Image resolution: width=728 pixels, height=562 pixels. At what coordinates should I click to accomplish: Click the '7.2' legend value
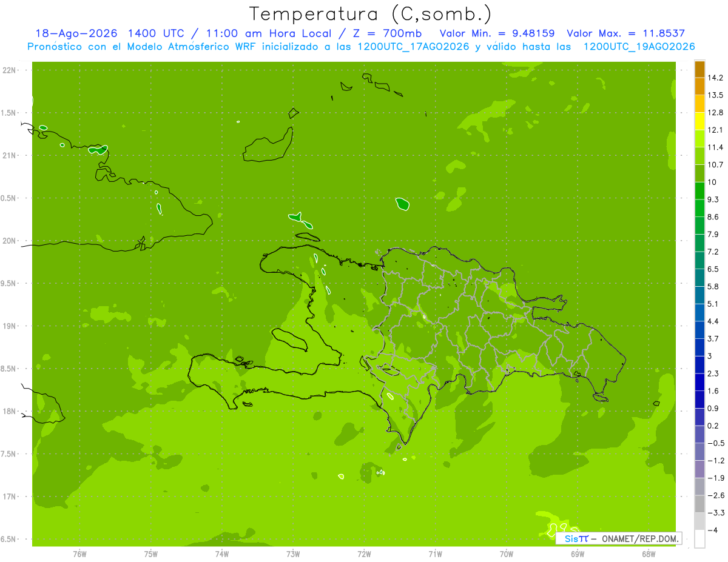point(713,252)
